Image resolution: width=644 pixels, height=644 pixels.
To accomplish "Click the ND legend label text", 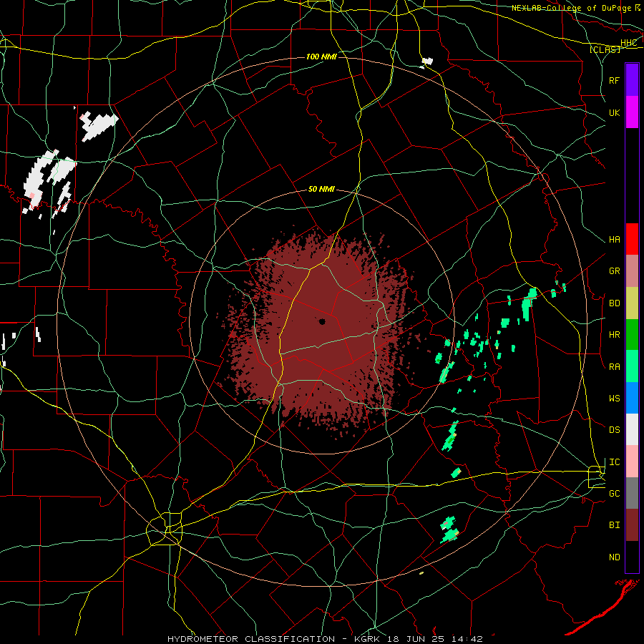I will 614,557.
